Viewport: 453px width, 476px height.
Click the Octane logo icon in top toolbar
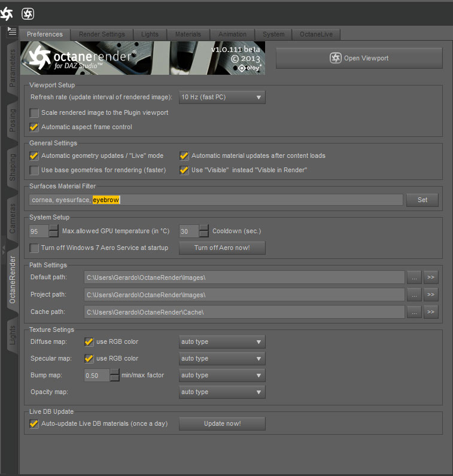pos(6,14)
